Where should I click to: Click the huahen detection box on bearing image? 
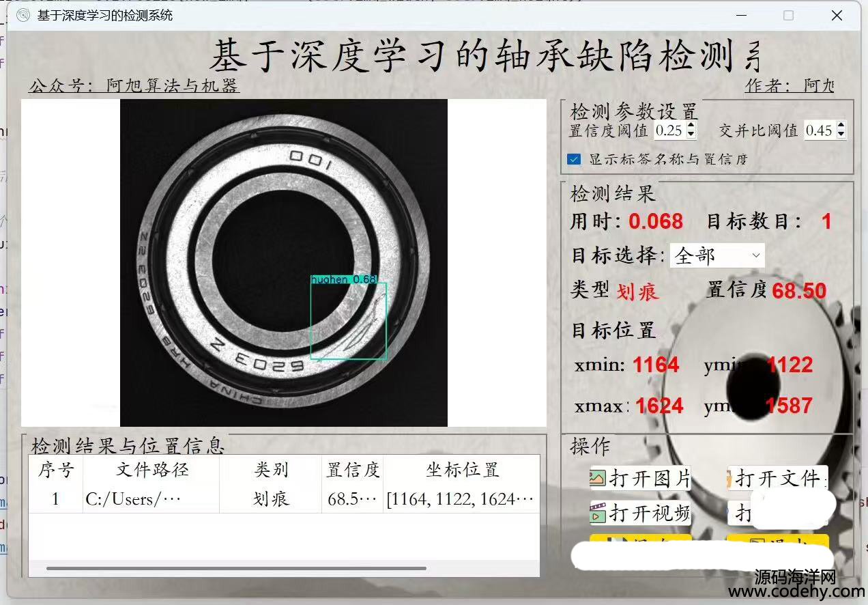pos(348,321)
